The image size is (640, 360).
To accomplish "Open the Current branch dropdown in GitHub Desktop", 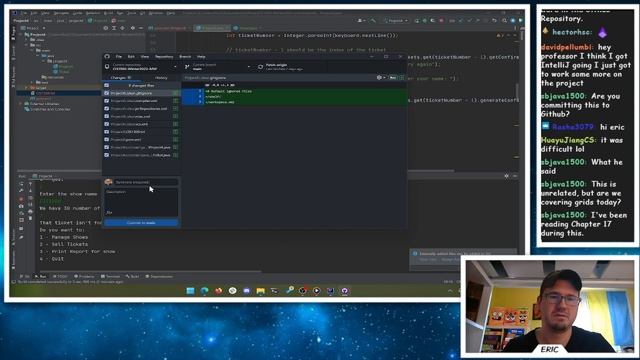I will click(218, 67).
